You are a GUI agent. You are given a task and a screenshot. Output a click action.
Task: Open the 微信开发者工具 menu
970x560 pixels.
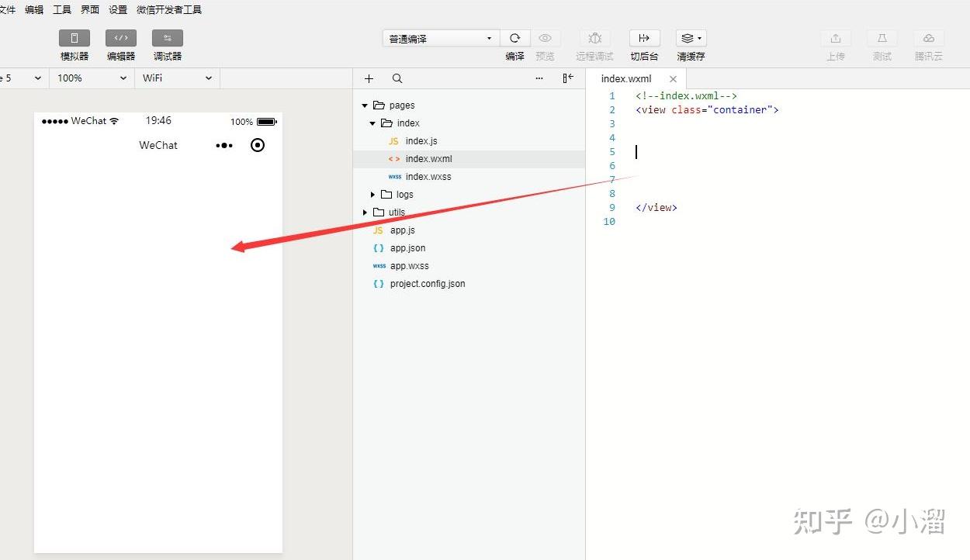169,10
